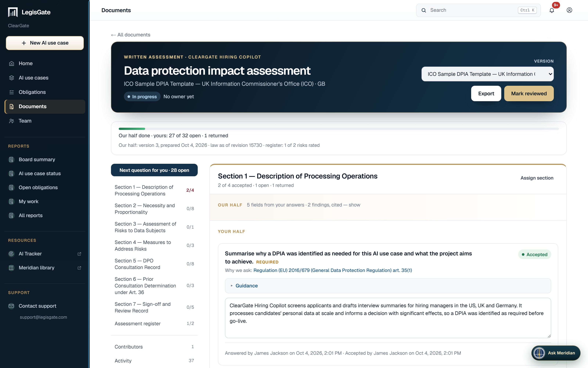Open Board summary report icon
This screenshot has width=588, height=368.
[x=11, y=160]
